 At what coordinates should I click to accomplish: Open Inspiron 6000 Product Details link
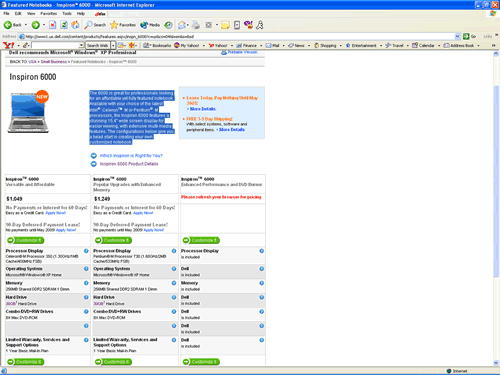[x=129, y=164]
